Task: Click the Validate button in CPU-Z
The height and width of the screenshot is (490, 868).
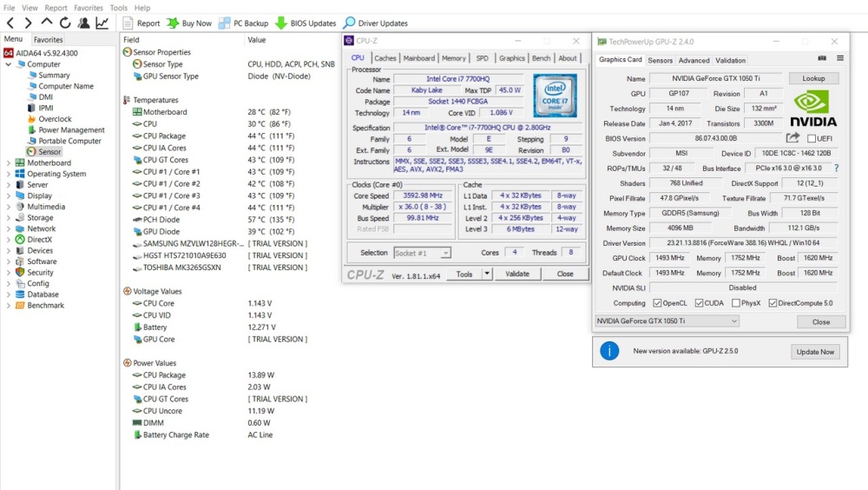Action: pos(517,274)
